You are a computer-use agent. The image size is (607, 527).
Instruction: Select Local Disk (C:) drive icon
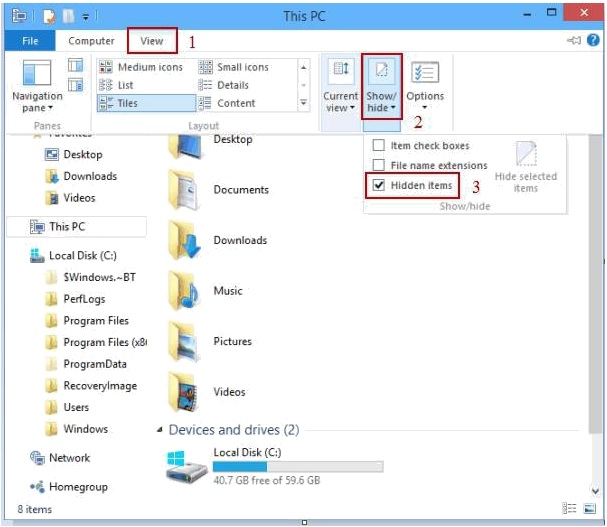point(187,464)
